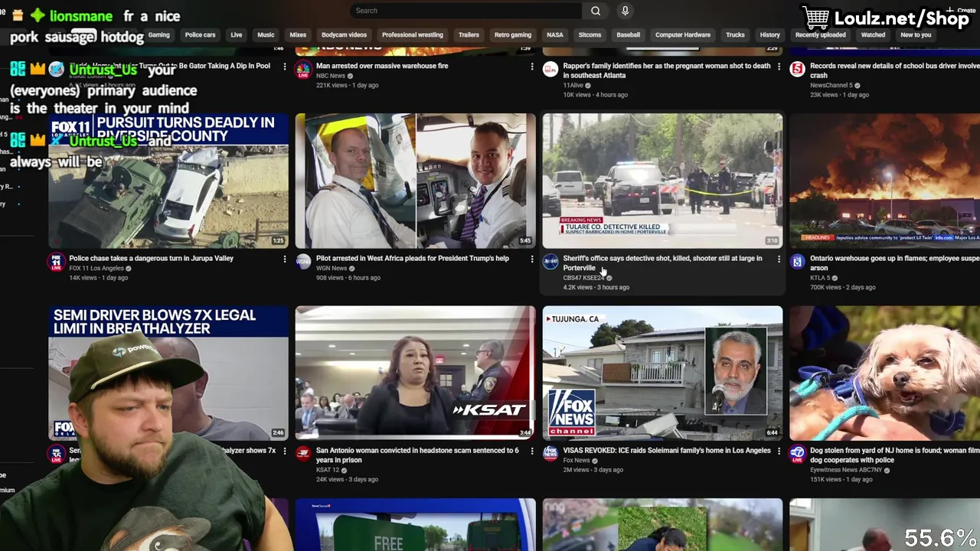Select the History chip

coord(769,34)
